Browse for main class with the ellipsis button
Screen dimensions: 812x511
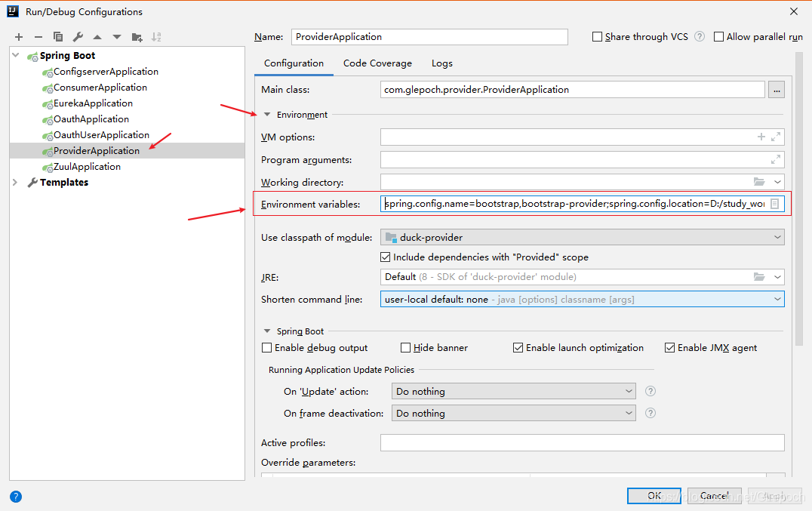777,90
